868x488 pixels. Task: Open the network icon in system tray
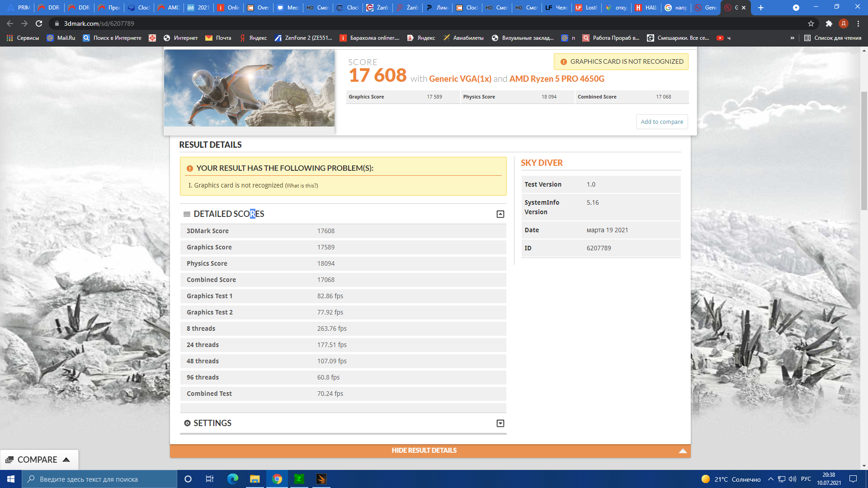[781, 479]
